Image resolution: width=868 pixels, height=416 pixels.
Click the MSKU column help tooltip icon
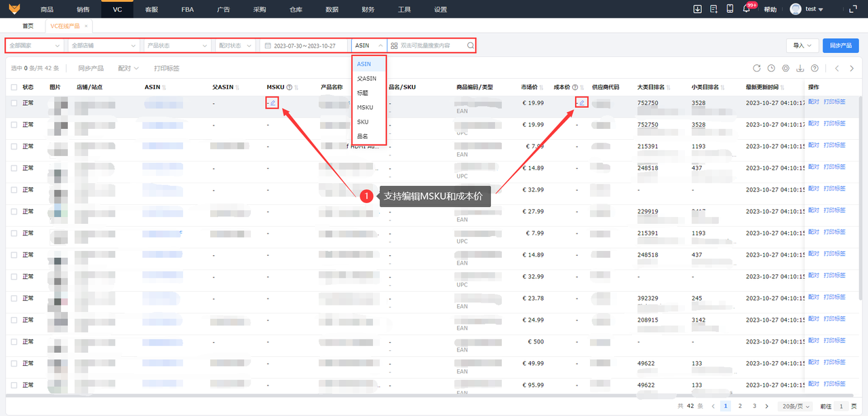pyautogui.click(x=290, y=88)
